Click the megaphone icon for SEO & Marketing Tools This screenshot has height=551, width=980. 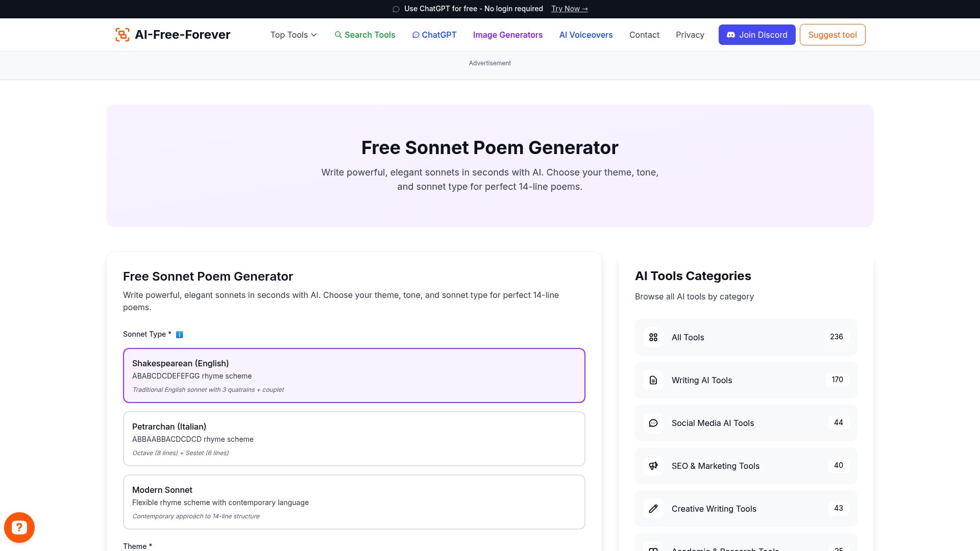click(653, 466)
